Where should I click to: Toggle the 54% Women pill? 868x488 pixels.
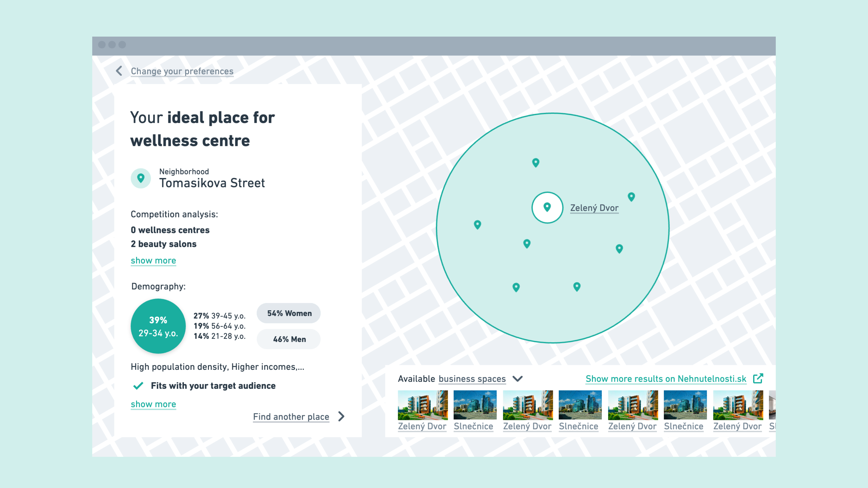coord(289,313)
